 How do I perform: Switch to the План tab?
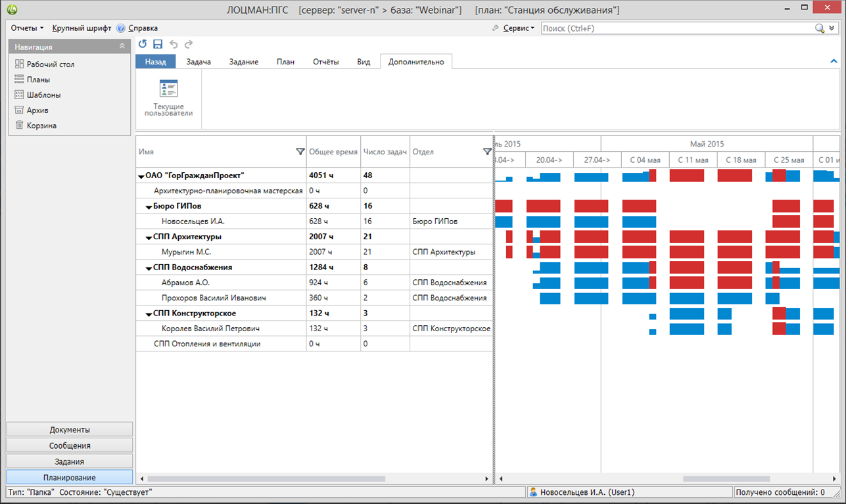285,61
